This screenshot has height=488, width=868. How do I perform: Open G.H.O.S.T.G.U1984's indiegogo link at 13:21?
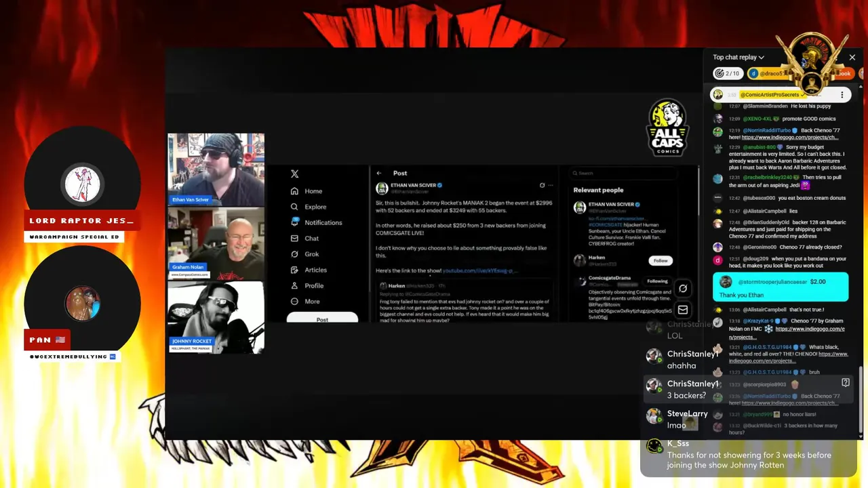tap(788, 358)
